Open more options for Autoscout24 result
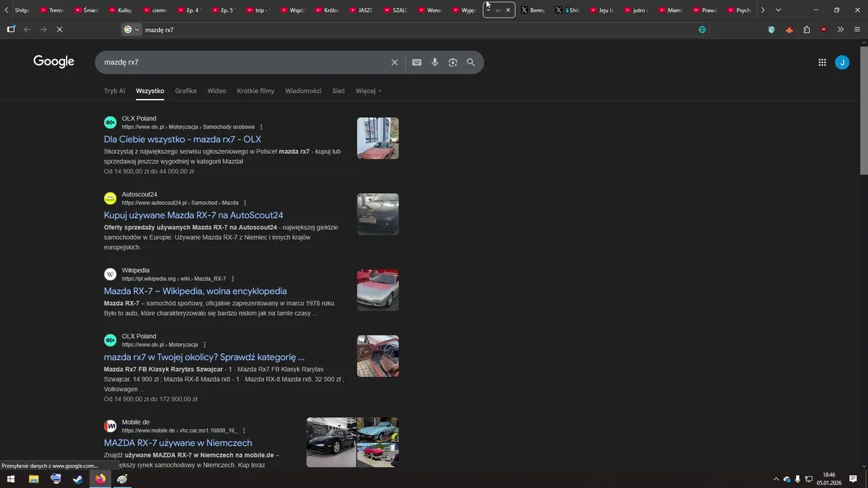This screenshot has width=868, height=488. [245, 203]
